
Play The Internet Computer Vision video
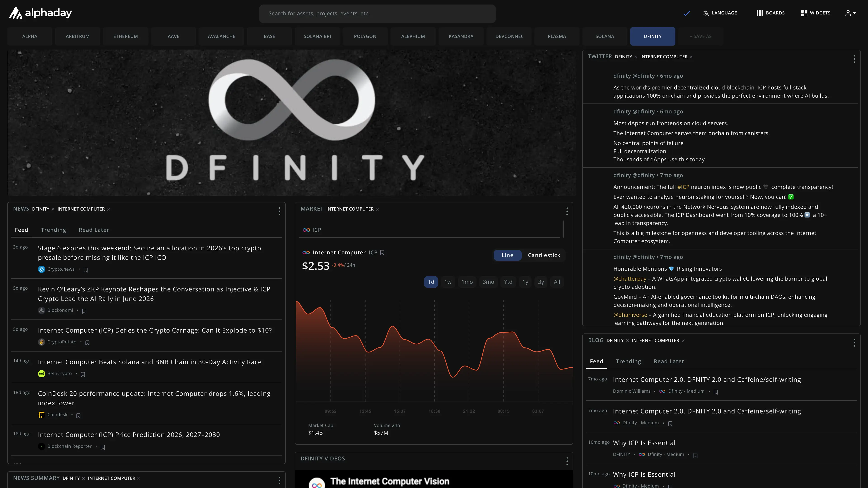(434, 480)
